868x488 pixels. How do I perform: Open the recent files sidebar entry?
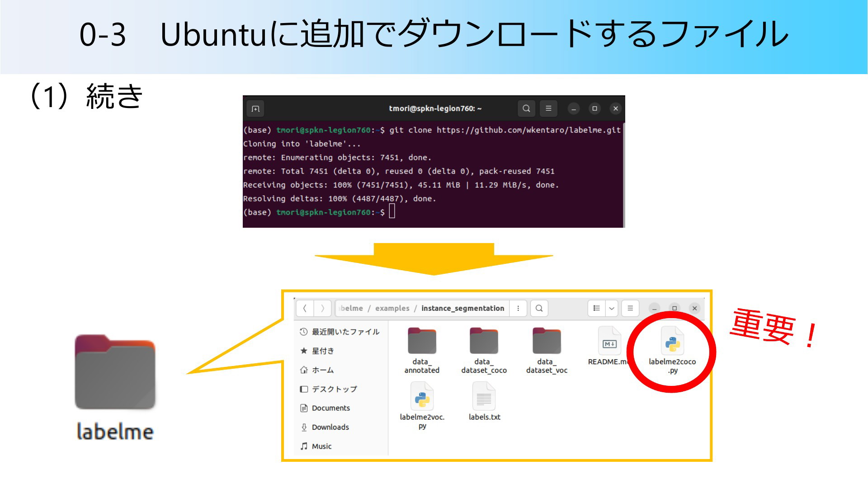pyautogui.click(x=340, y=332)
